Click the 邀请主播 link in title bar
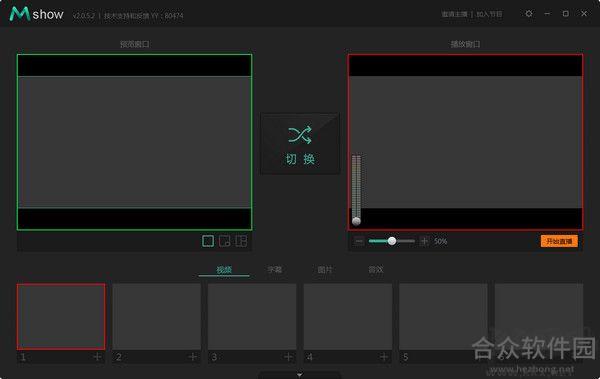600x379 pixels. click(454, 15)
